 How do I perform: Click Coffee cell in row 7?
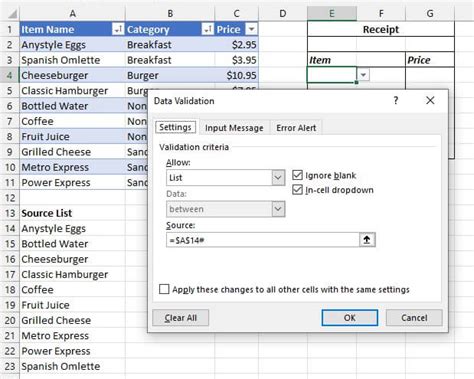click(72, 121)
